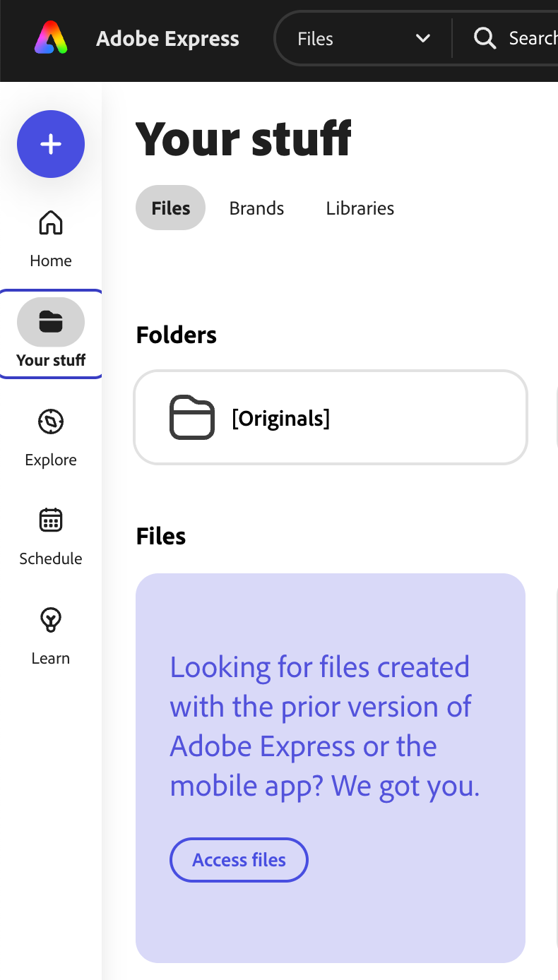
Task: Open the Schedule calendar icon
Action: 50,520
